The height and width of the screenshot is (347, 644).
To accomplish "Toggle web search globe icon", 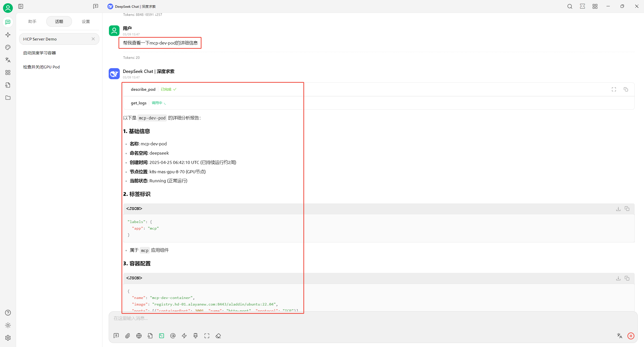I will tap(139, 336).
